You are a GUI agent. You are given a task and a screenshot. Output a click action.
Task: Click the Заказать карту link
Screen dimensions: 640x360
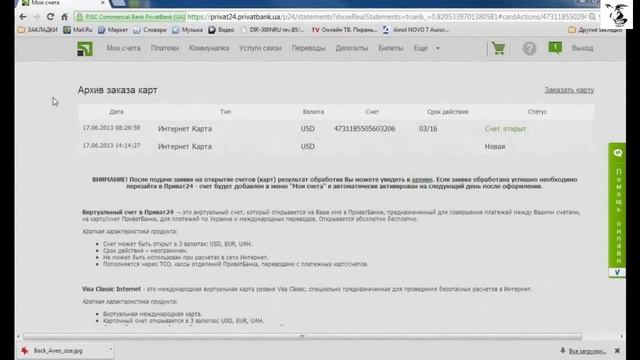click(569, 90)
